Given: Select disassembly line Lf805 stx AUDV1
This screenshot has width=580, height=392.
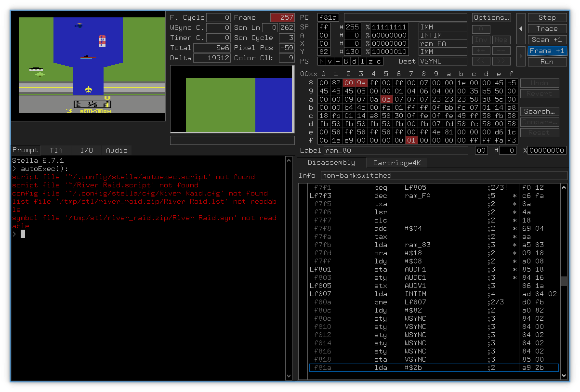Looking at the screenshot, I should coord(434,286).
